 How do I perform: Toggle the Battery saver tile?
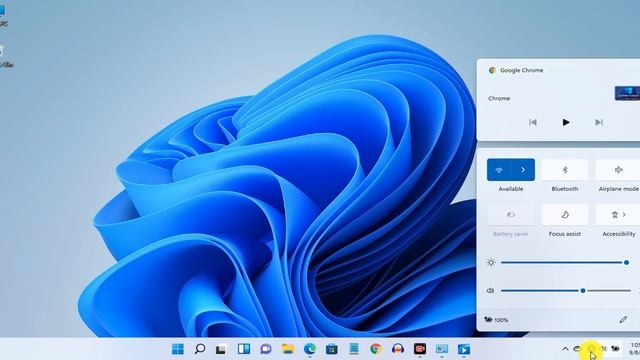[511, 215]
